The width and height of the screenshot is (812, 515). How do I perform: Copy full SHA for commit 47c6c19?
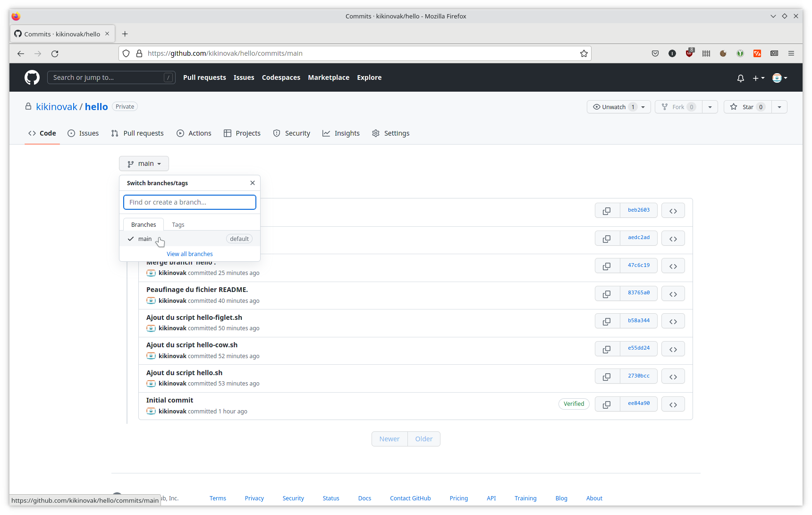pos(607,266)
